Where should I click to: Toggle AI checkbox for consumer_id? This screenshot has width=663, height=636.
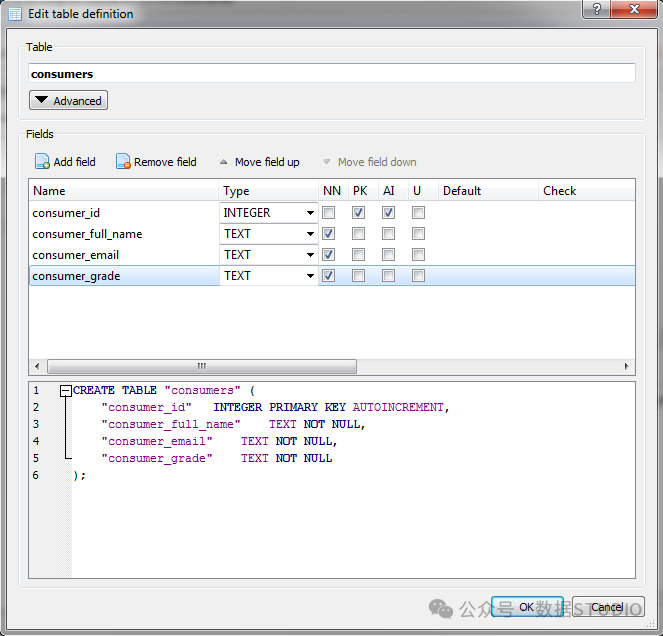pyautogui.click(x=389, y=213)
